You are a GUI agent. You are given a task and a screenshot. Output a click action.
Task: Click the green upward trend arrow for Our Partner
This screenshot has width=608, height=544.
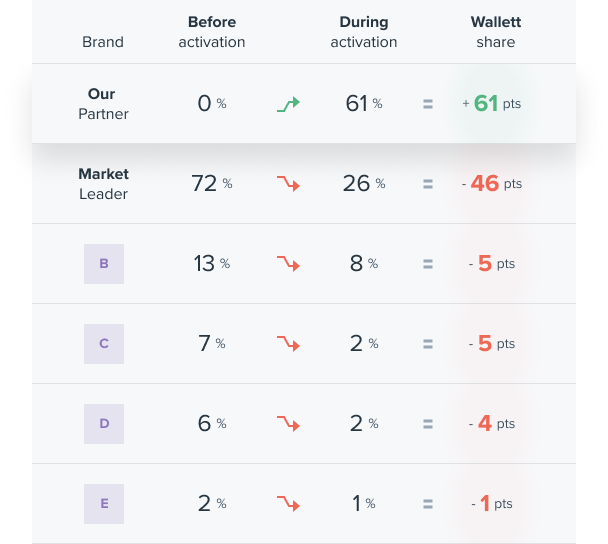[288, 104]
